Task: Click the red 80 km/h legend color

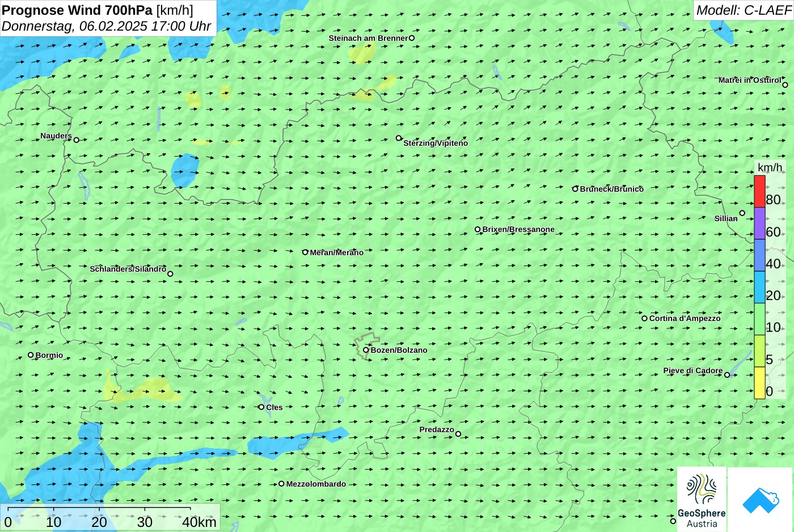Action: coord(759,192)
